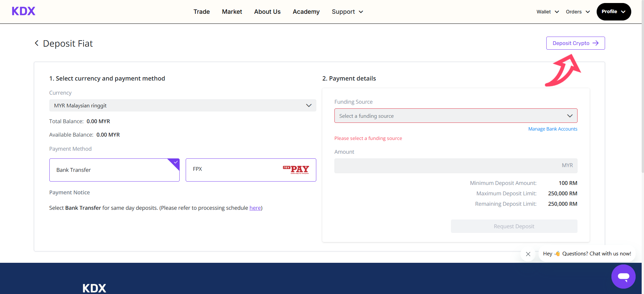Screen dimensions: 644x294
Task: Open the Select a funding source dropdown
Action: coord(456,116)
